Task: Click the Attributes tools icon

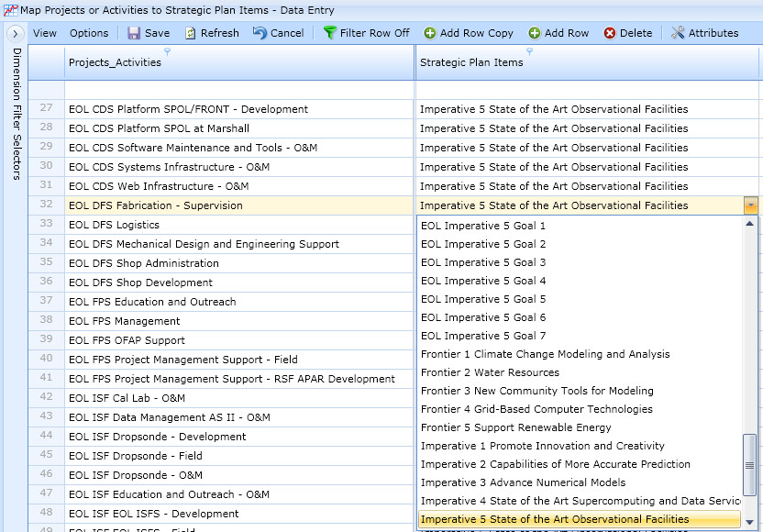Action: pyautogui.click(x=678, y=33)
